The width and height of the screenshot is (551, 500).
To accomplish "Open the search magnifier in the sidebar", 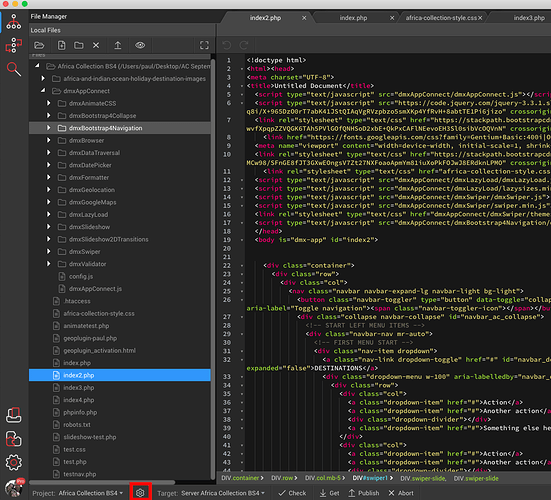I will point(14,69).
